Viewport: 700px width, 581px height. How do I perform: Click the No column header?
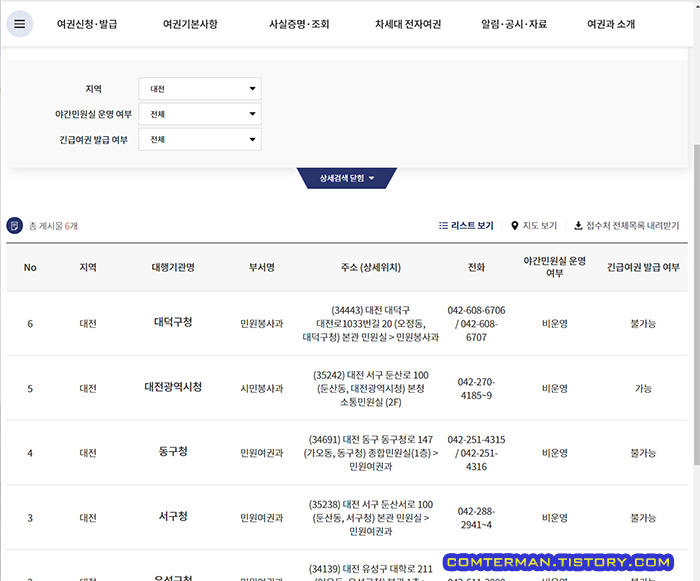tap(30, 268)
